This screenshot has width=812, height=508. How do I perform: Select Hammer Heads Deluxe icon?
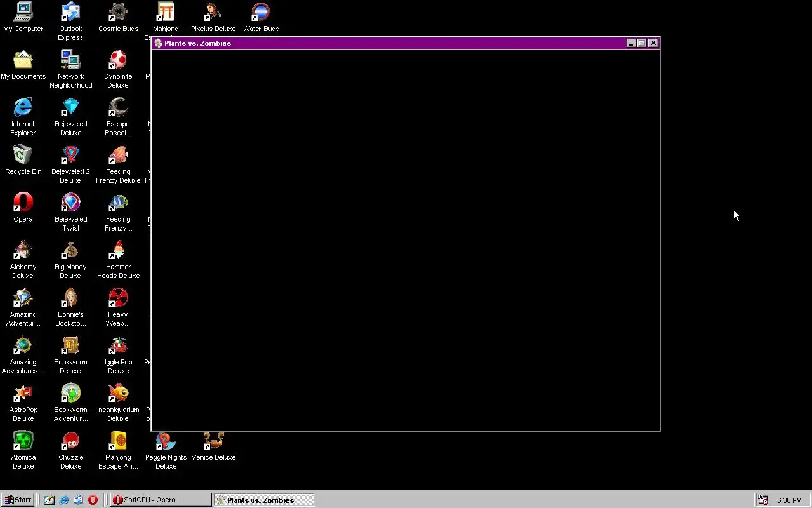(x=118, y=260)
